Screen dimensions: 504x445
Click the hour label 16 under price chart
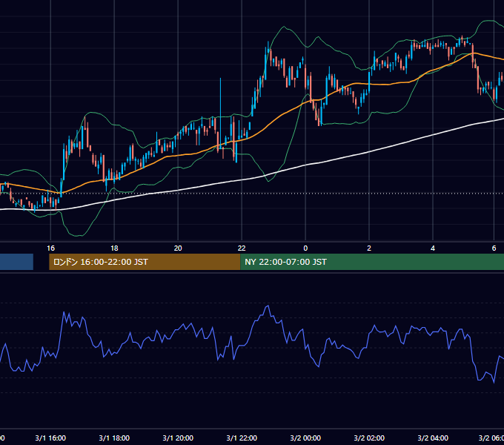tap(50, 248)
